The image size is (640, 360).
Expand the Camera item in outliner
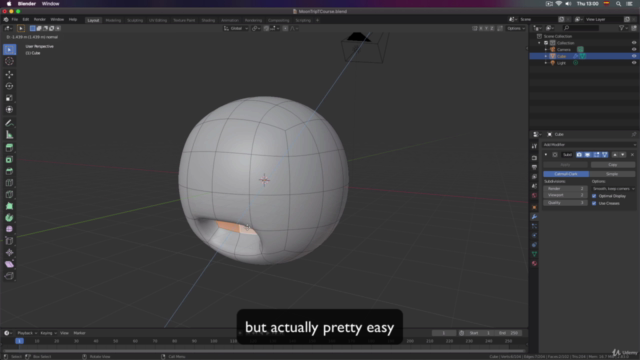(x=546, y=49)
